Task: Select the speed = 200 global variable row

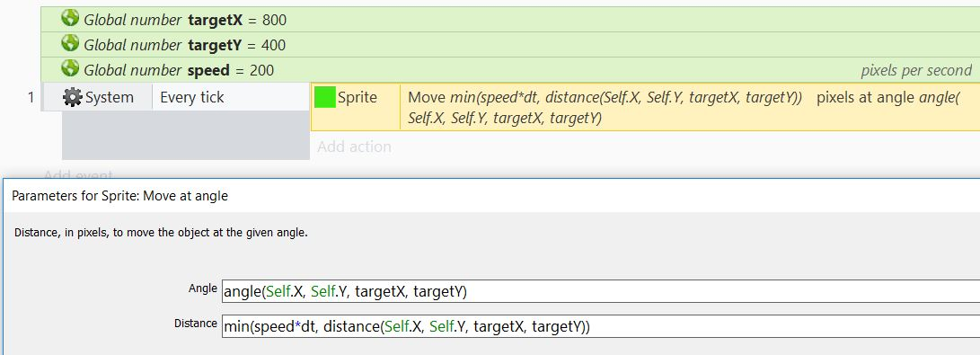Action: click(x=510, y=70)
